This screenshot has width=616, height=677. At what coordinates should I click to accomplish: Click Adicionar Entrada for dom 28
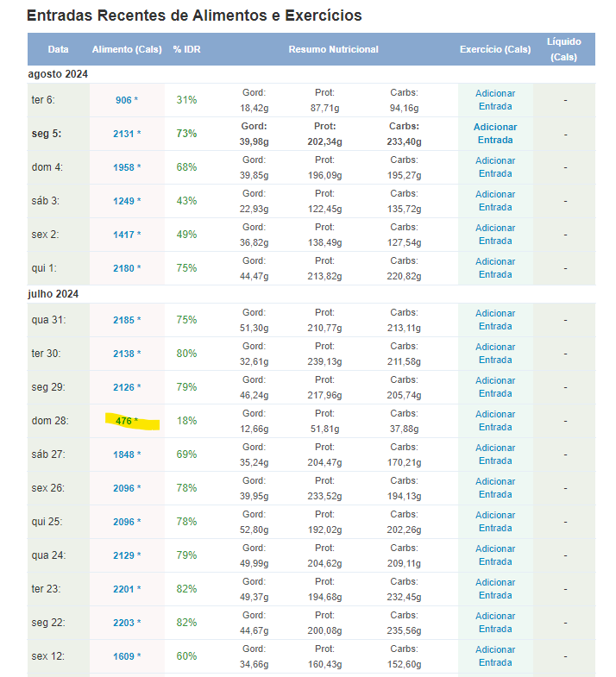[x=495, y=421]
